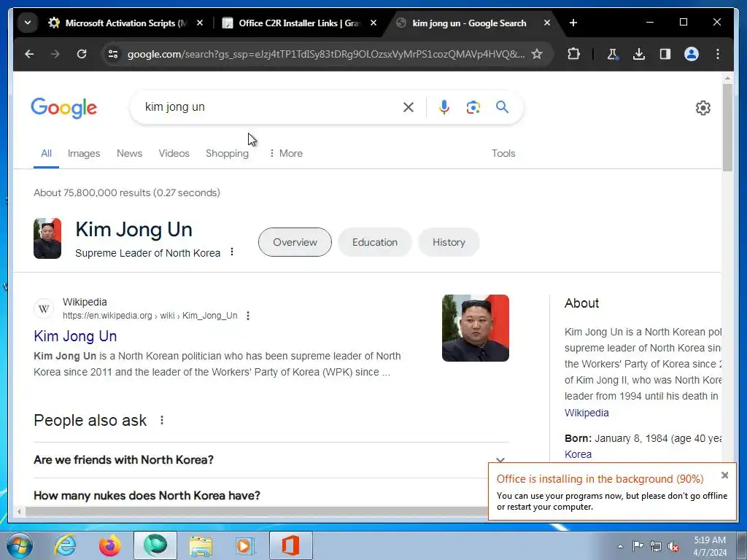Open the Chrome profile avatar

coord(692,54)
